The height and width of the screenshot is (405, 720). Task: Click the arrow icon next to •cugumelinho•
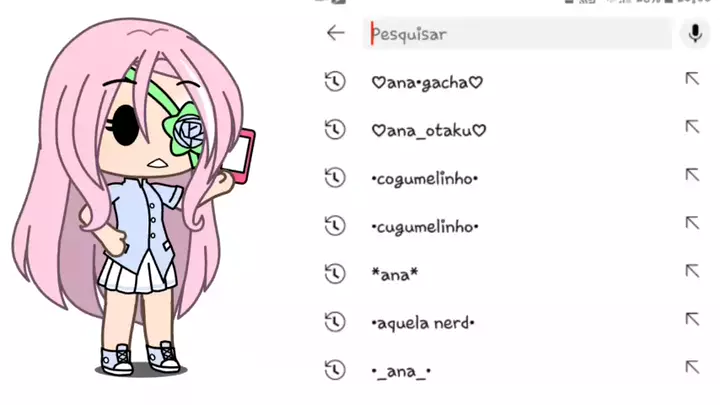[692, 223]
